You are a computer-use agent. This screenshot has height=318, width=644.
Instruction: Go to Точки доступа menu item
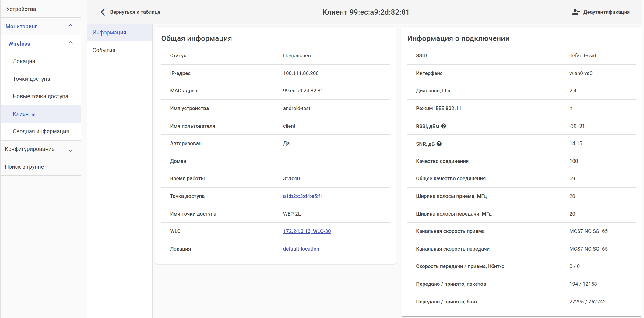click(x=31, y=79)
